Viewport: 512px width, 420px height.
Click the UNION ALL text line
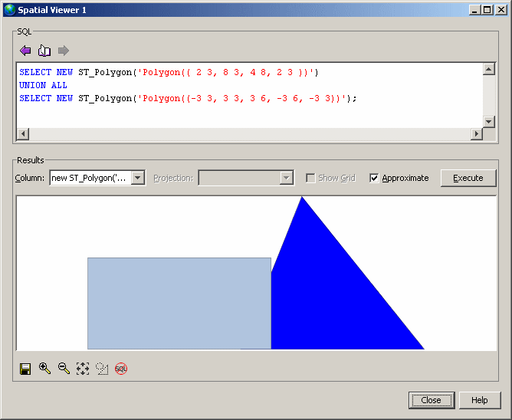pyautogui.click(x=43, y=85)
